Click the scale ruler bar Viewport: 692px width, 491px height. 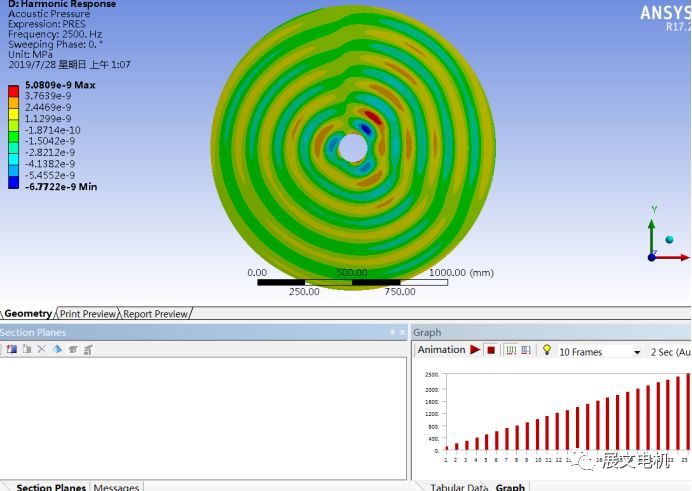pos(352,282)
